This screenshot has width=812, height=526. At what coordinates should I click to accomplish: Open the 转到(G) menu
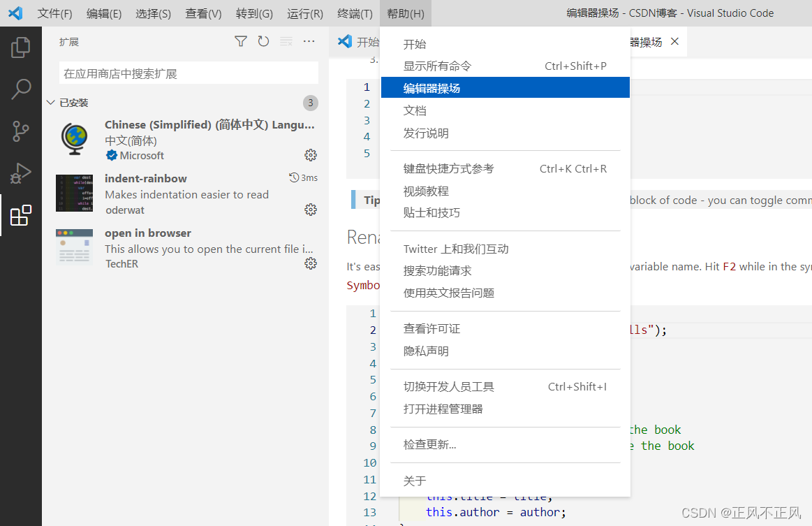pos(254,13)
